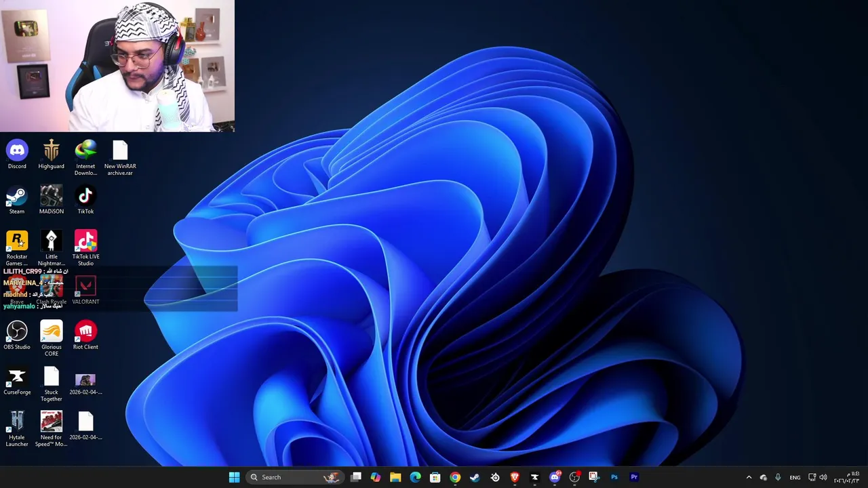The width and height of the screenshot is (868, 488).
Task: Select the Steam desktop shortcut
Action: click(x=17, y=201)
